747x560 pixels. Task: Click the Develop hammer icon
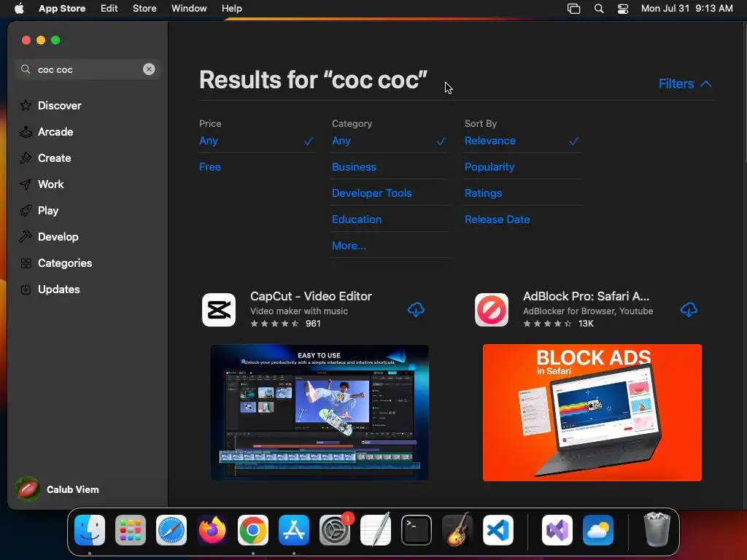(x=26, y=237)
